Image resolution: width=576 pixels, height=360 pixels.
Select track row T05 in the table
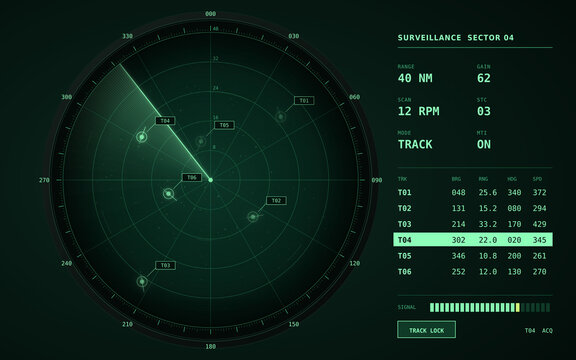(x=473, y=256)
